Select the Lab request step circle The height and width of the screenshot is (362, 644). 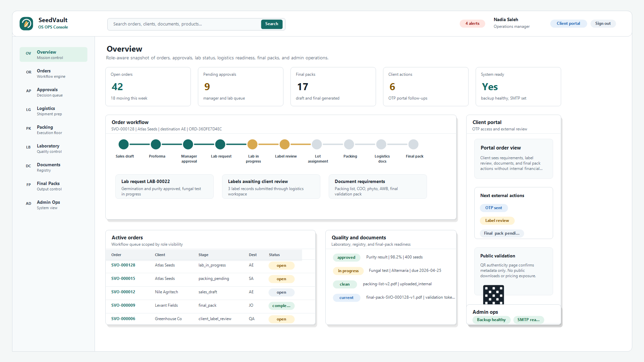pyautogui.click(x=220, y=144)
